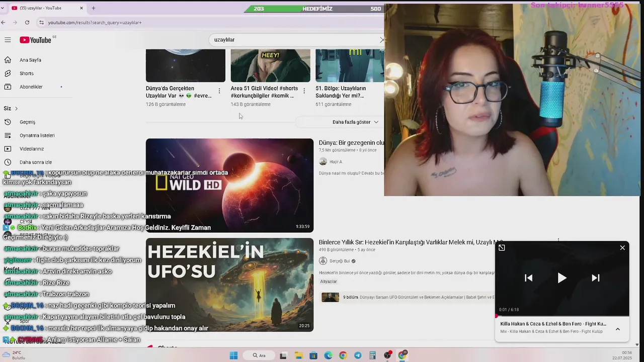This screenshot has width=644, height=362.
Task: Open Oynatma listeleri in sidebar
Action: coord(37,136)
